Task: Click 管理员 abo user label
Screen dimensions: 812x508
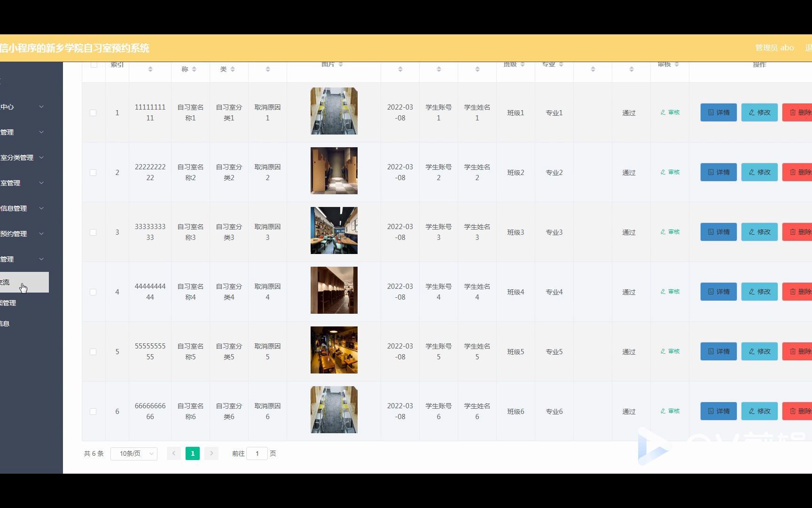Action: (x=774, y=48)
